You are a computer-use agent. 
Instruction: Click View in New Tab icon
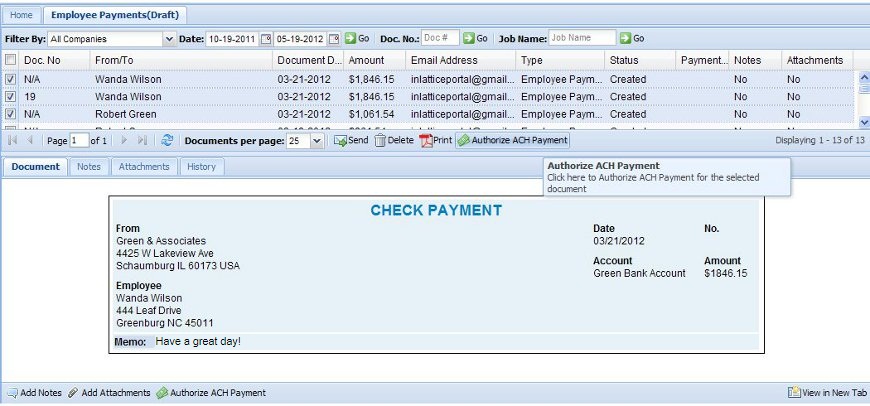click(x=794, y=393)
